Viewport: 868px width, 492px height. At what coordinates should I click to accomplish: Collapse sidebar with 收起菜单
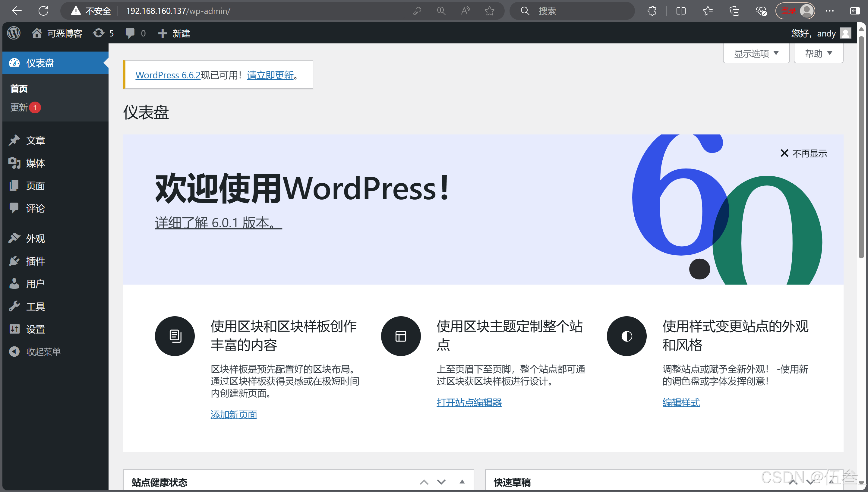tap(55, 352)
